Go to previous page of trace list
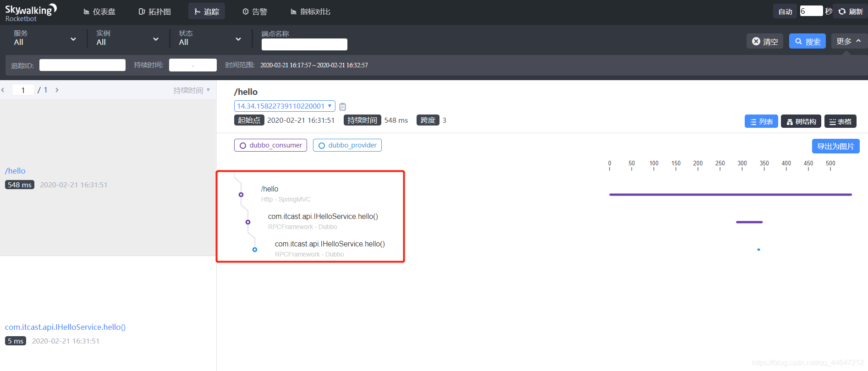Screen dimensions: 868x371 pyautogui.click(x=3, y=90)
